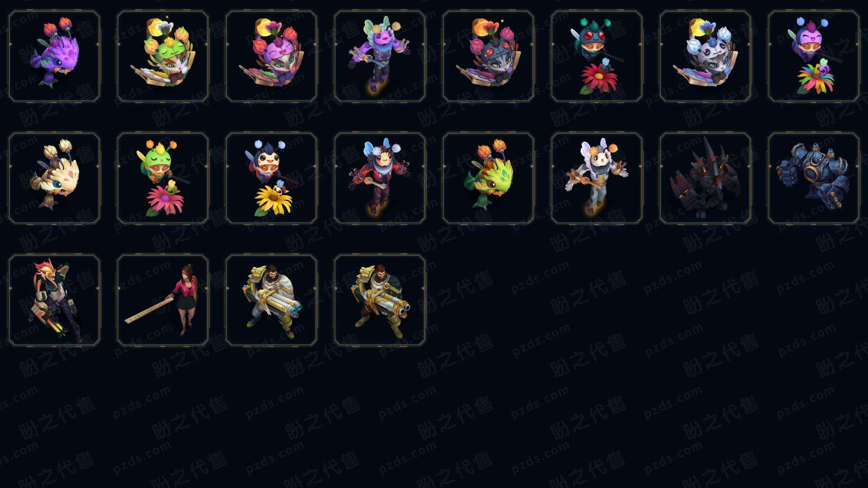The image size is (868, 488).
Task: Pick the purple humanoid bee-suit skin
Action: (380, 56)
